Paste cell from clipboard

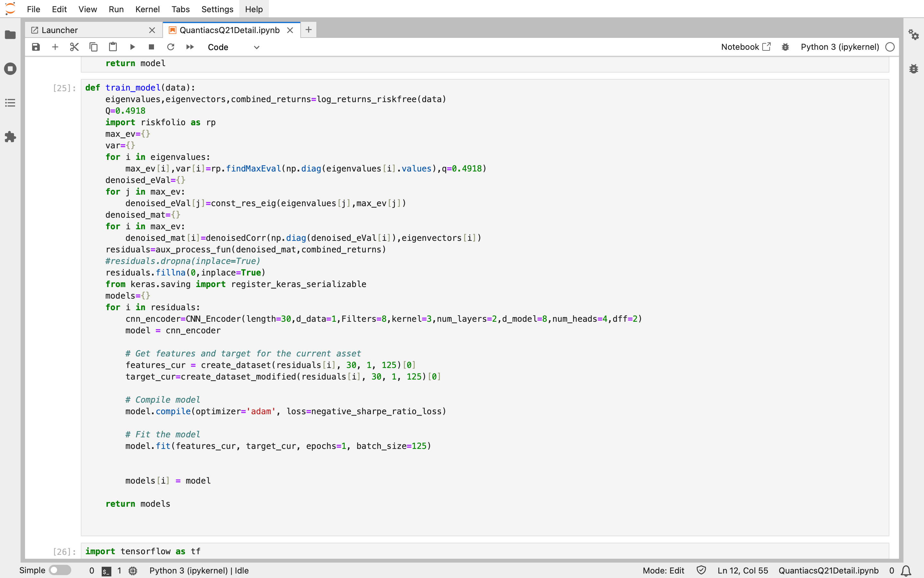(x=113, y=47)
